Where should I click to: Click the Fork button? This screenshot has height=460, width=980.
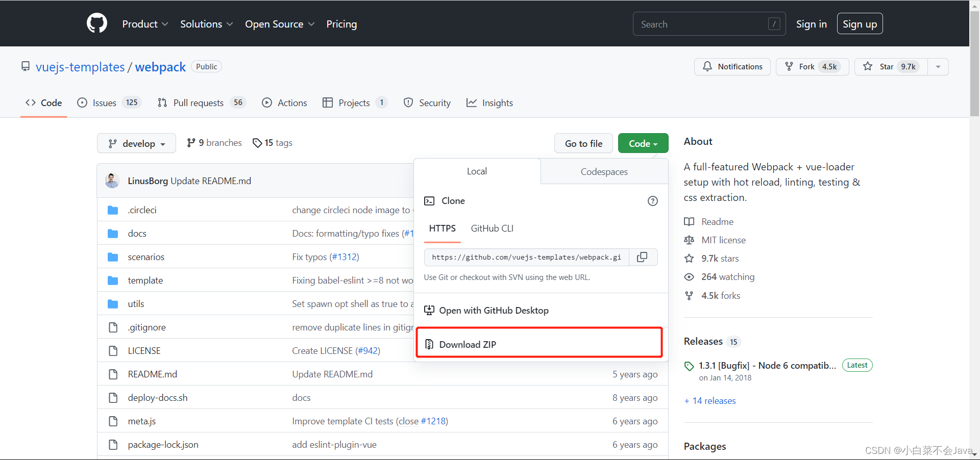[x=812, y=67]
